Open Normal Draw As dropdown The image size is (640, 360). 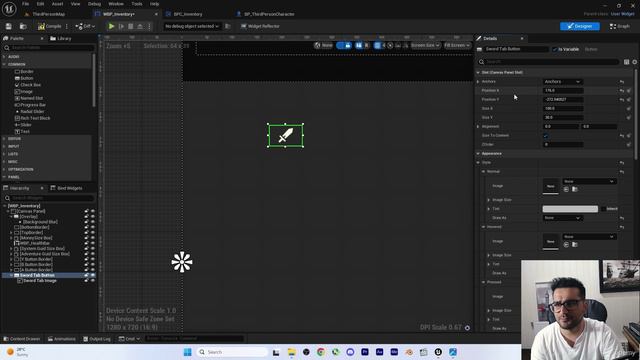(x=562, y=218)
